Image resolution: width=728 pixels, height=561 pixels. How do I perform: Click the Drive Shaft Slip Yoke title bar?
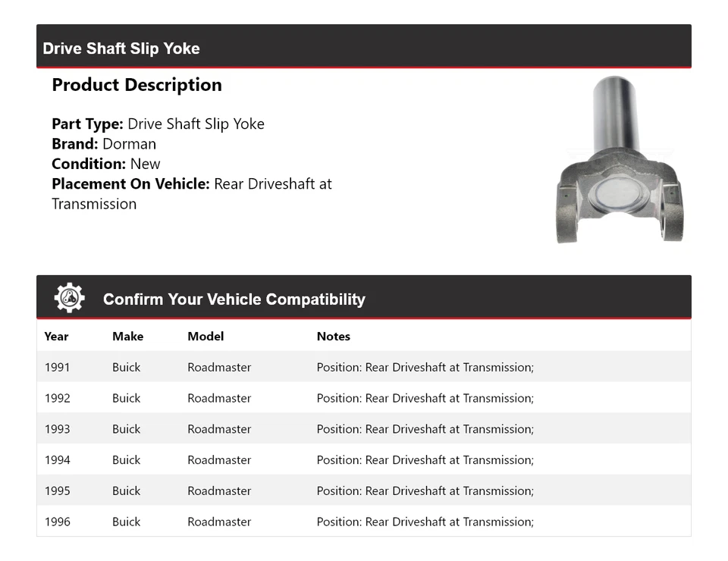click(121, 49)
